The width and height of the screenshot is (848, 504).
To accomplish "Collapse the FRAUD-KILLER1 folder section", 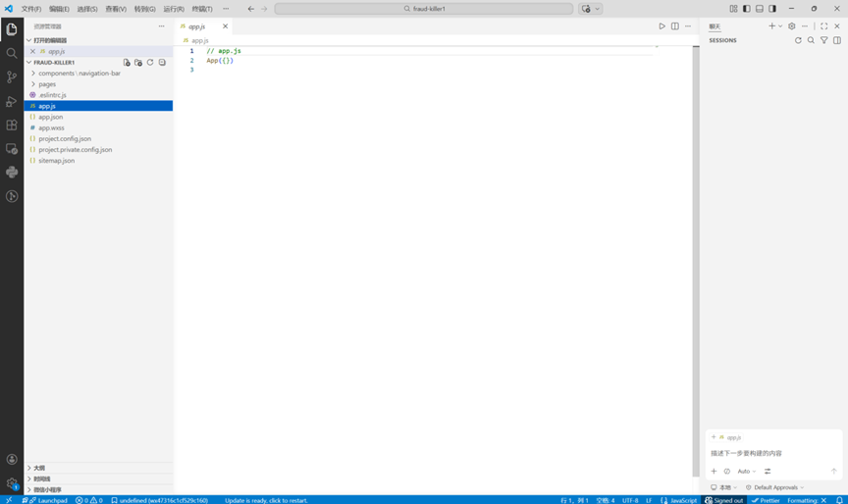I will click(x=29, y=62).
